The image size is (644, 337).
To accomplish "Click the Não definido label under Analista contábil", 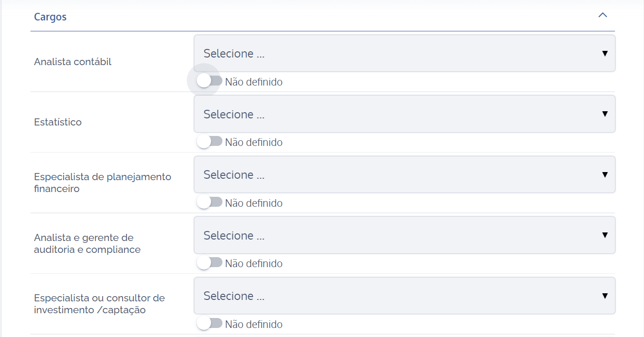I will click(x=255, y=82).
